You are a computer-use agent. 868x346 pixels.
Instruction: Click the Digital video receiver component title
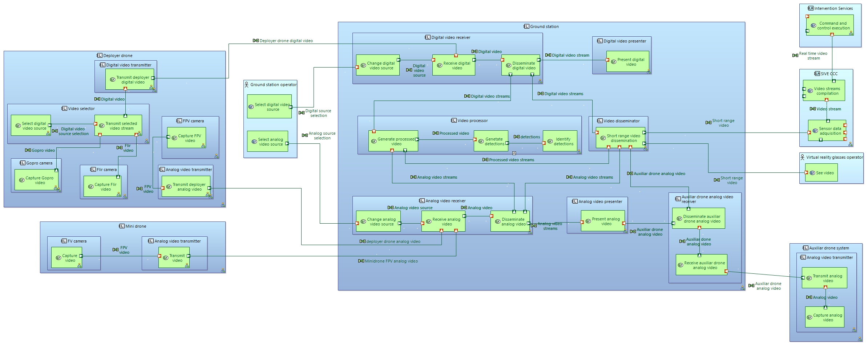coord(451,37)
